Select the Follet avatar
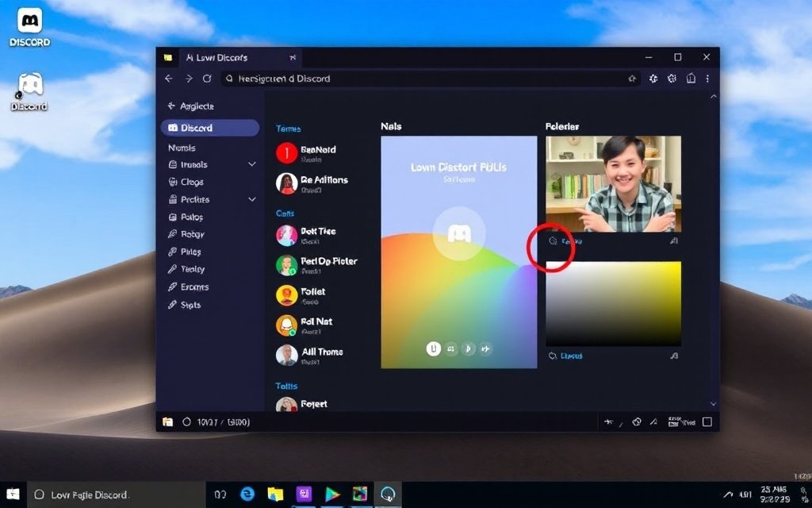Image resolution: width=812 pixels, height=508 pixels. 286,295
